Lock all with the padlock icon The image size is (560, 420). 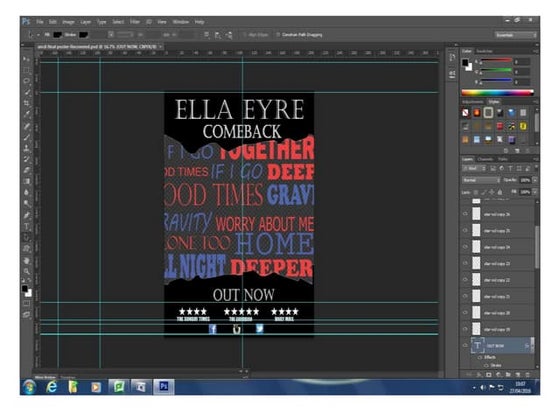click(x=500, y=192)
